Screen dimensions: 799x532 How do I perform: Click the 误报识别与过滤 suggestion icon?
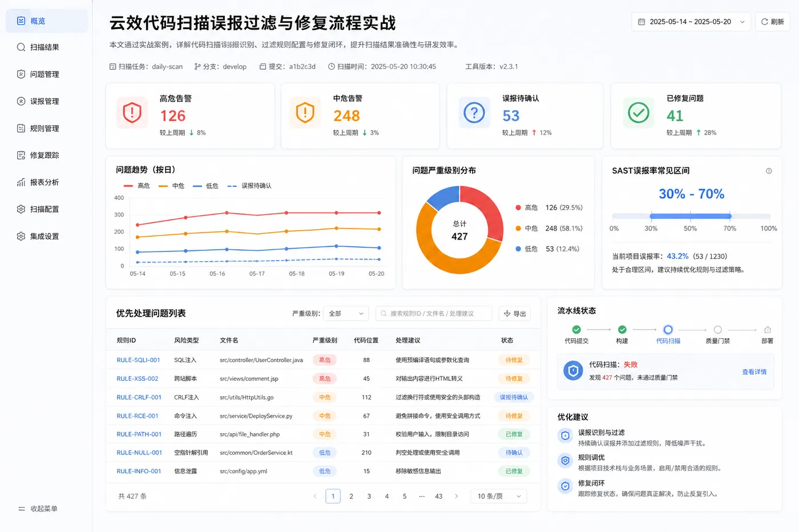[x=565, y=436]
